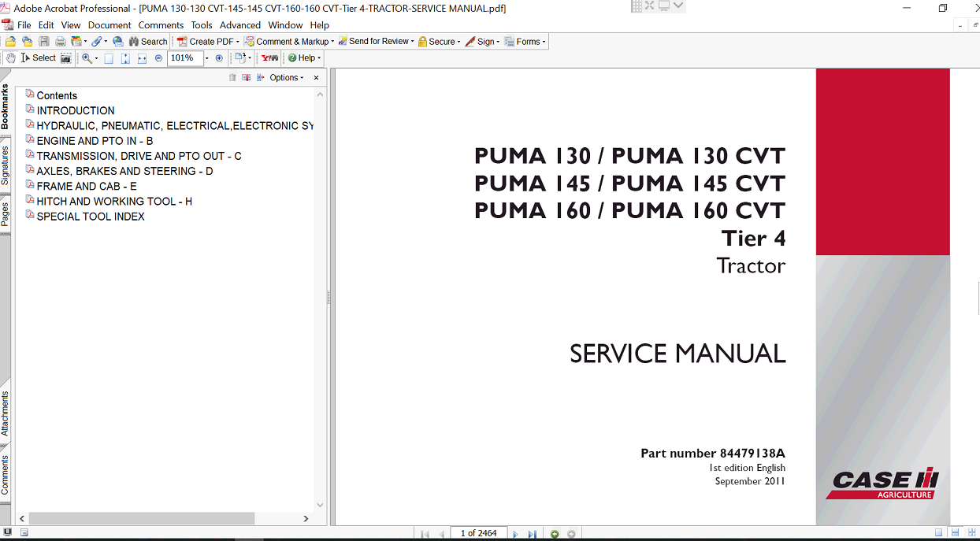Click the Print icon in toolbar
Screen dimensions: 980x541
60,42
